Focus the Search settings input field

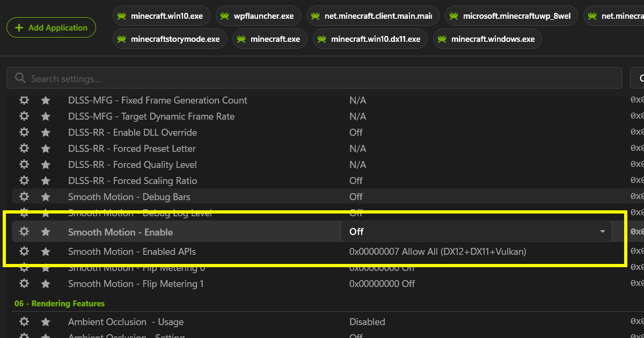pyautogui.click(x=314, y=78)
